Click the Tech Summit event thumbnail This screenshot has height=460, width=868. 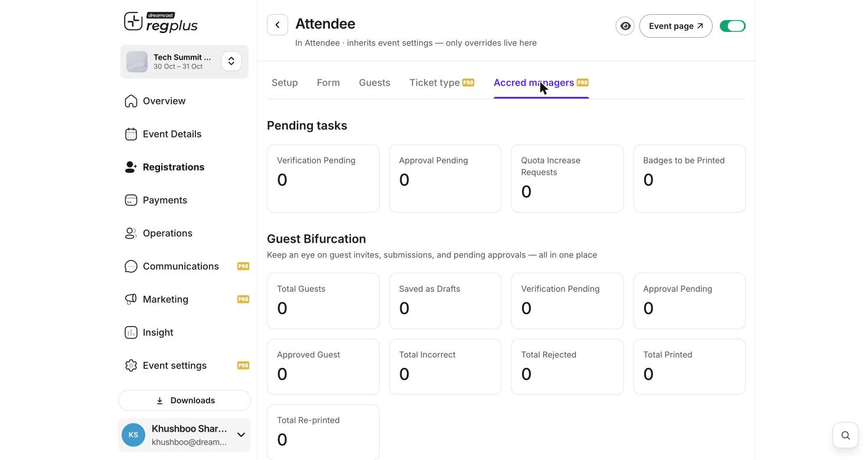coord(137,61)
